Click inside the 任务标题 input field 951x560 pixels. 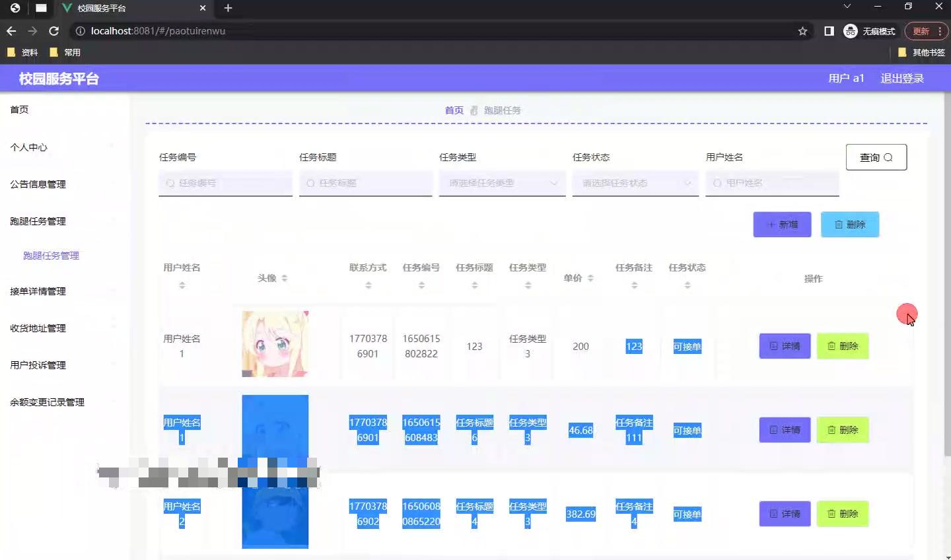[x=365, y=183]
